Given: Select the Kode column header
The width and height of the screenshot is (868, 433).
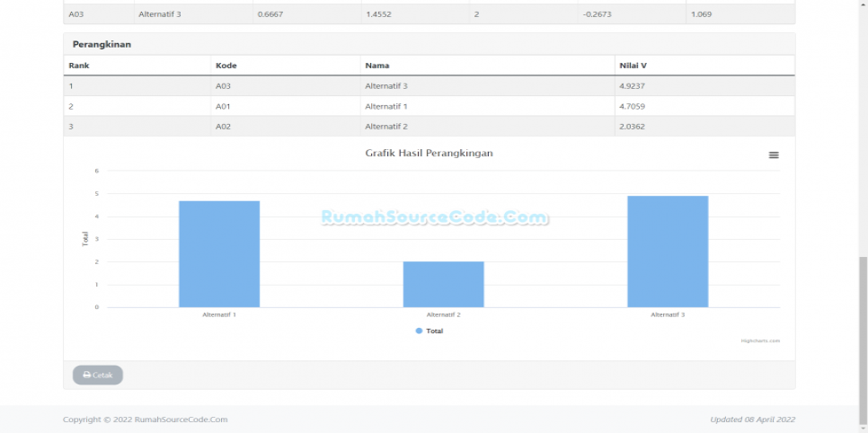Looking at the screenshot, I should (226, 66).
